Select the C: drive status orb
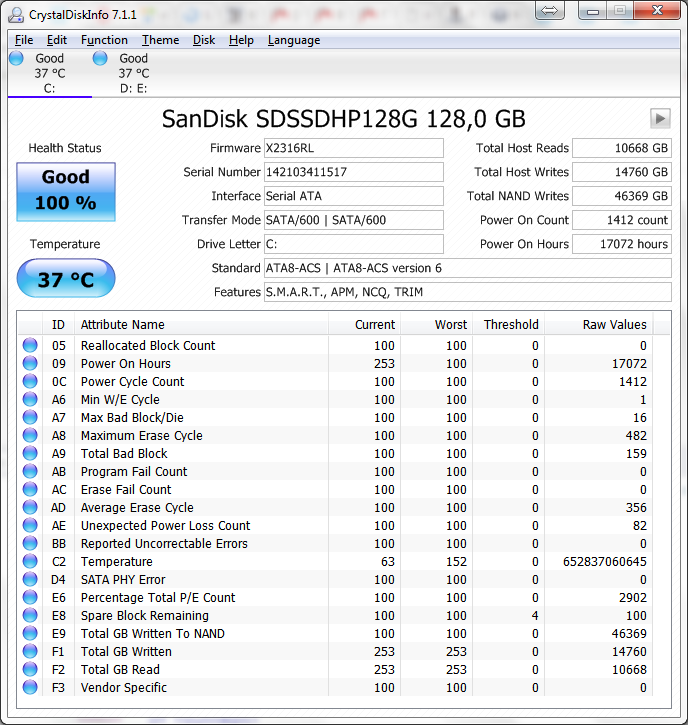Image resolution: width=688 pixels, height=725 pixels. [16, 58]
